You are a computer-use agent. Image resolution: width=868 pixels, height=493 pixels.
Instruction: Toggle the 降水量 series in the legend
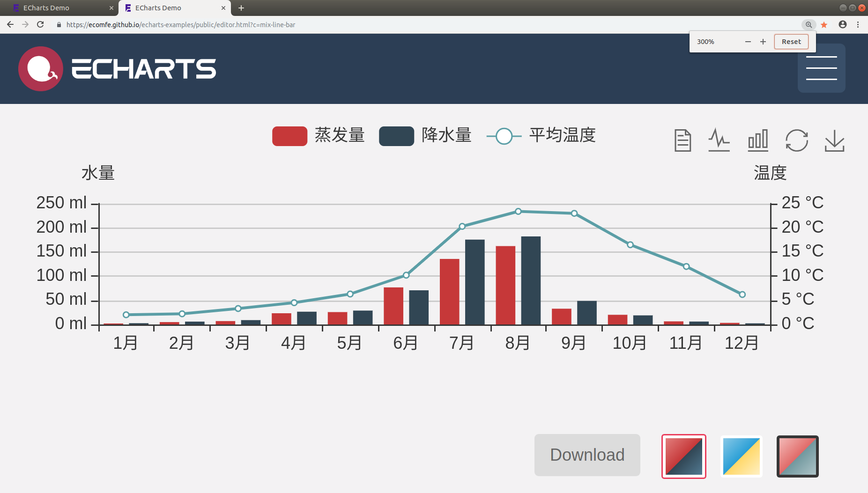click(425, 136)
